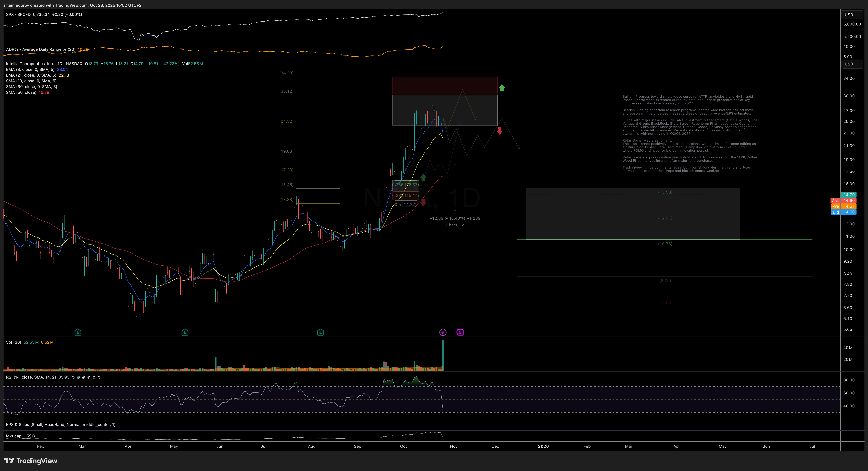Click the ADR% Average Daily Range legend

point(41,49)
